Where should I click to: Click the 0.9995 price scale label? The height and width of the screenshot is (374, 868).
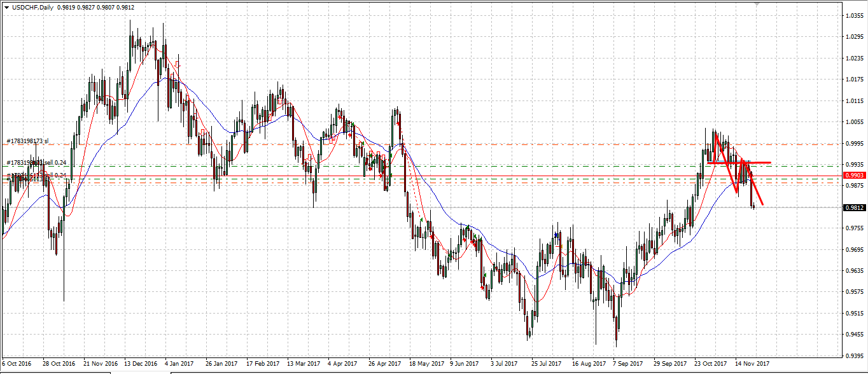point(855,143)
